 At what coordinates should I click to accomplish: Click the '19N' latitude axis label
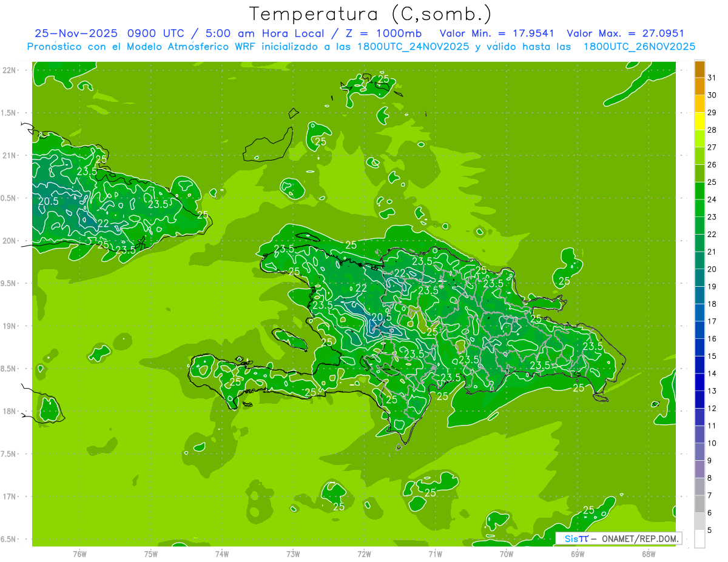(x=10, y=326)
